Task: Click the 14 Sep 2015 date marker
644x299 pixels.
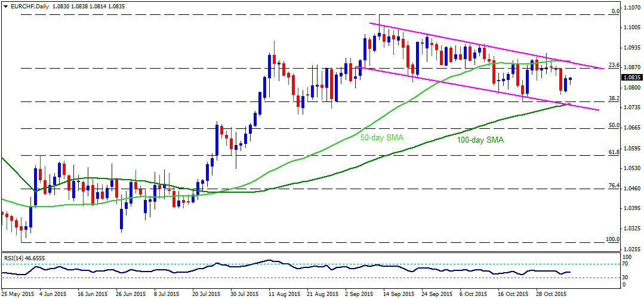Action: [x=397, y=294]
